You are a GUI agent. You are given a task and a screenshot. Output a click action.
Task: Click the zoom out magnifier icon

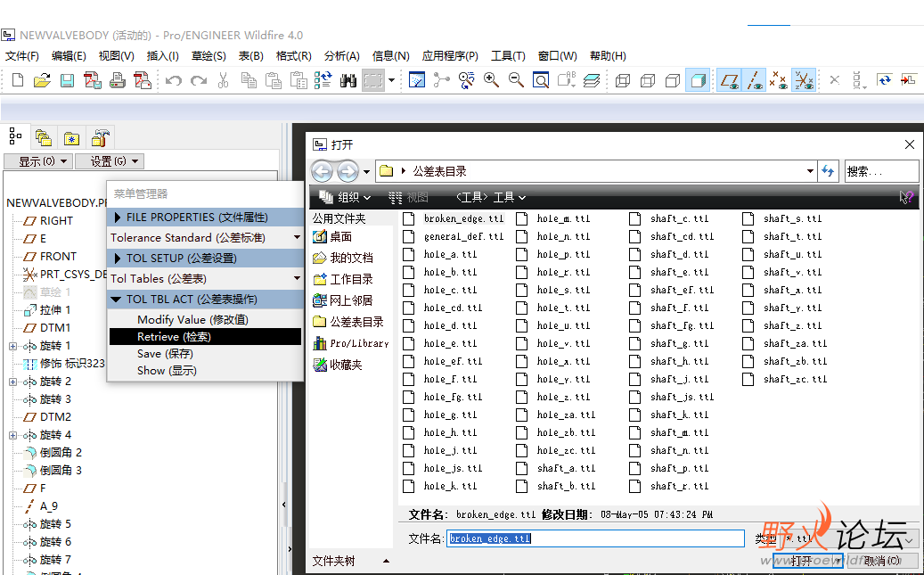point(516,81)
